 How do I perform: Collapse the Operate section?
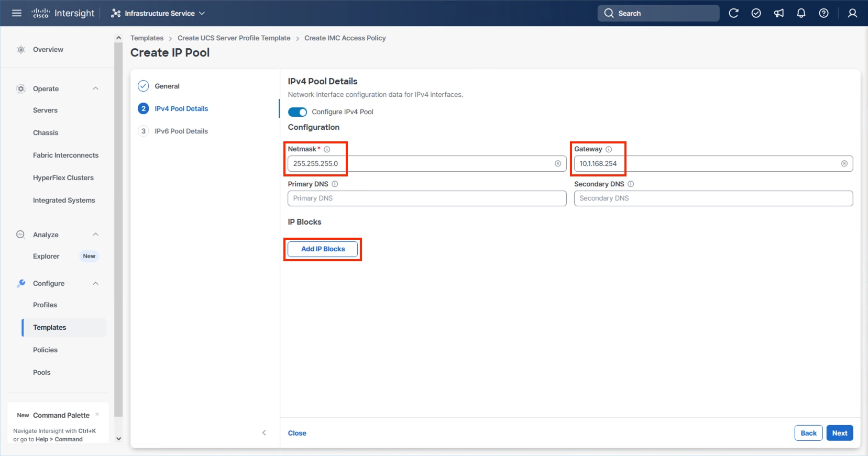click(95, 88)
